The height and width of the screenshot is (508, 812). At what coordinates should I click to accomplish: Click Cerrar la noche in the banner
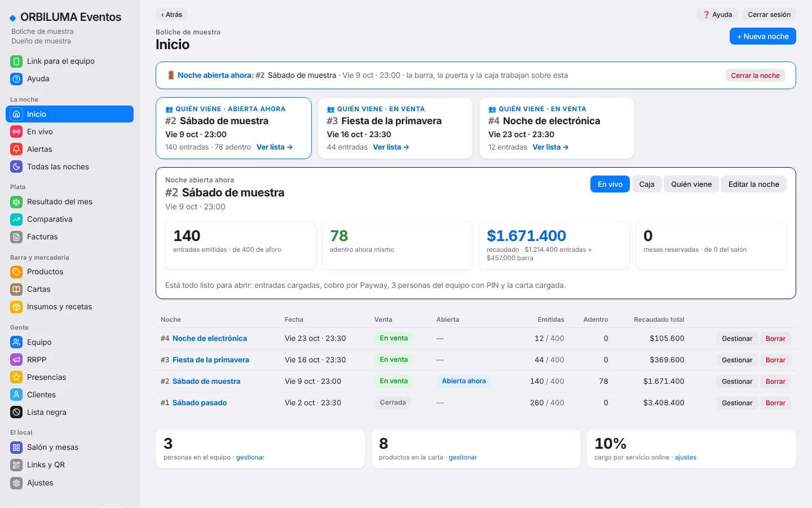click(755, 76)
